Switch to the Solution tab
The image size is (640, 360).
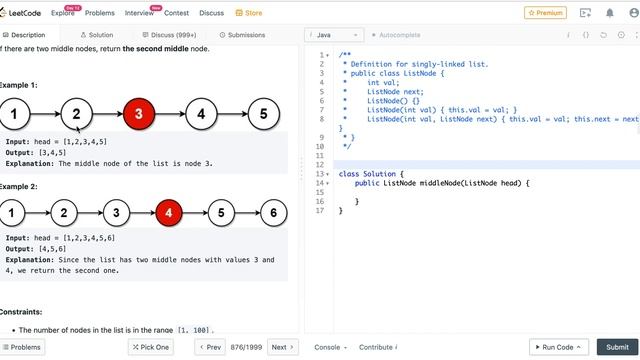coord(97,35)
